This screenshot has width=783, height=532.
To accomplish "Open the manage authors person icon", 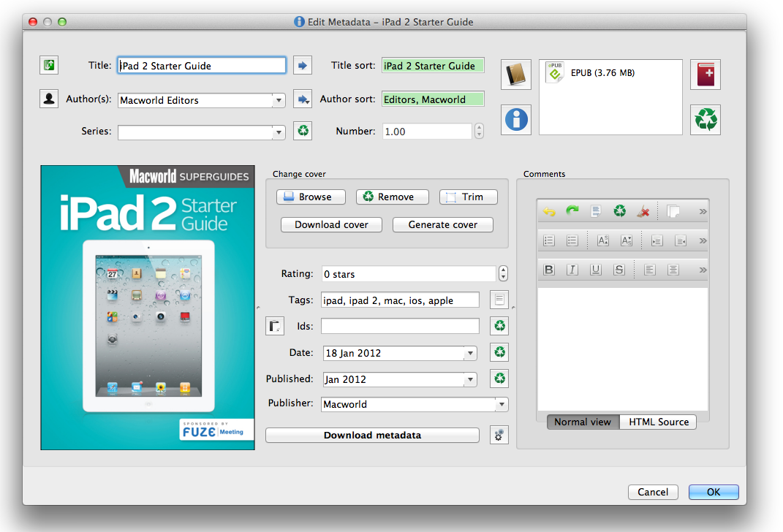I will (x=49, y=99).
